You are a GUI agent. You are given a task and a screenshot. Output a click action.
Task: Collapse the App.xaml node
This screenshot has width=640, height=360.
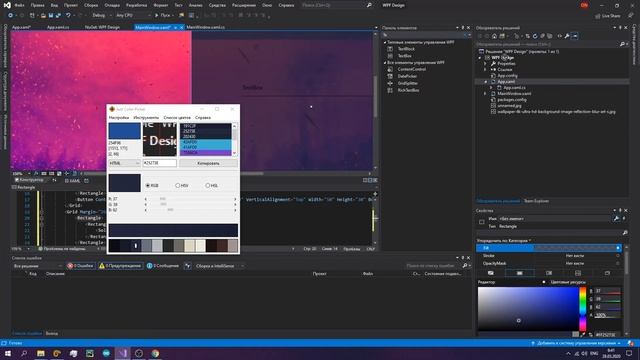point(485,82)
